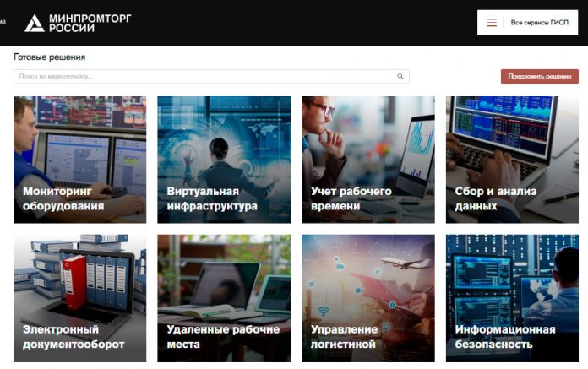This screenshot has height=369, width=588.
Task: Click the Виртуальная инфраструктура caption text
Action: pyautogui.click(x=212, y=198)
